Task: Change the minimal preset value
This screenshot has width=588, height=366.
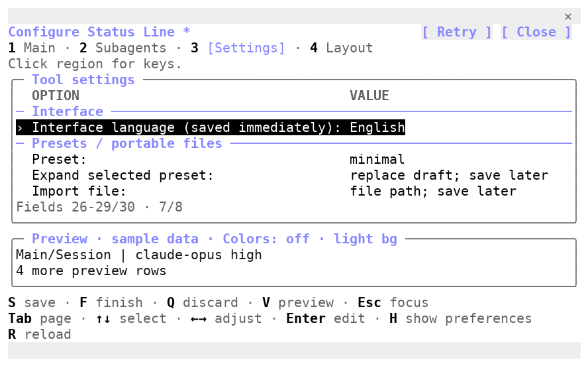Action: (x=377, y=159)
